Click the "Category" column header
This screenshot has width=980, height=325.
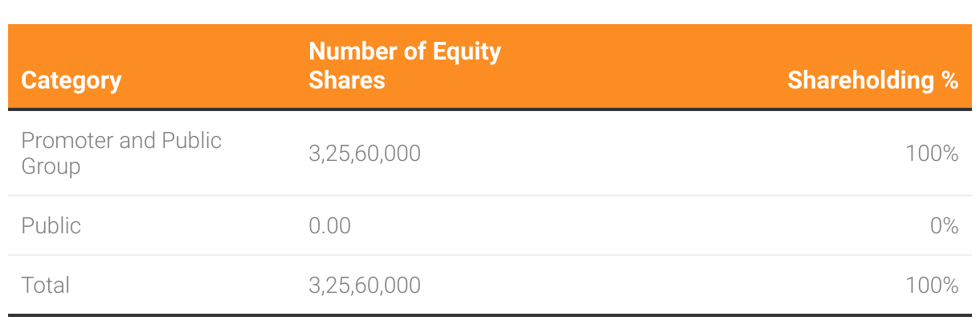[71, 80]
